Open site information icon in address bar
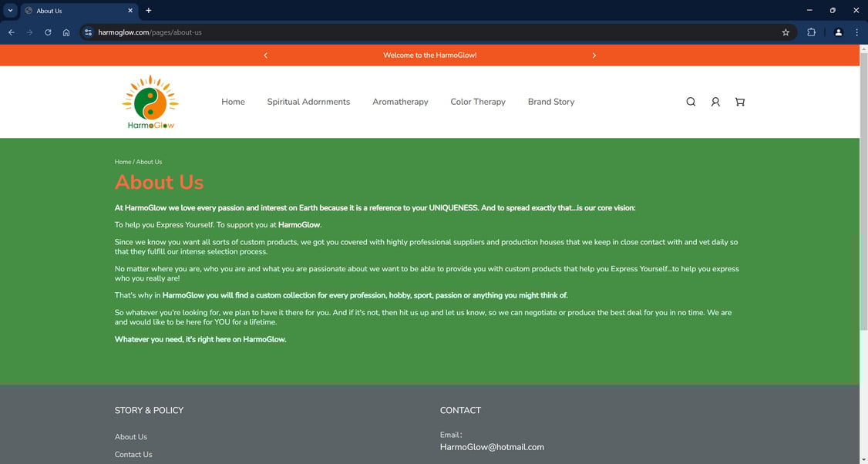The width and height of the screenshot is (868, 464). [88, 32]
